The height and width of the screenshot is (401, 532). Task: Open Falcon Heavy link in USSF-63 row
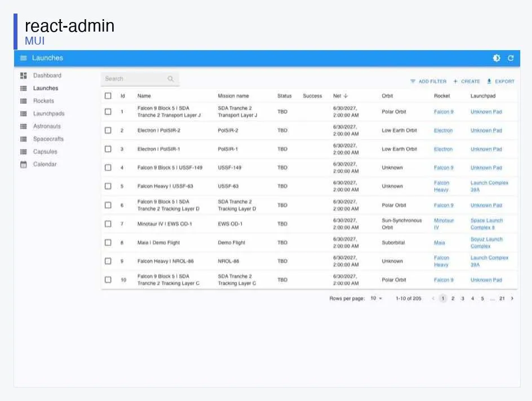(441, 187)
